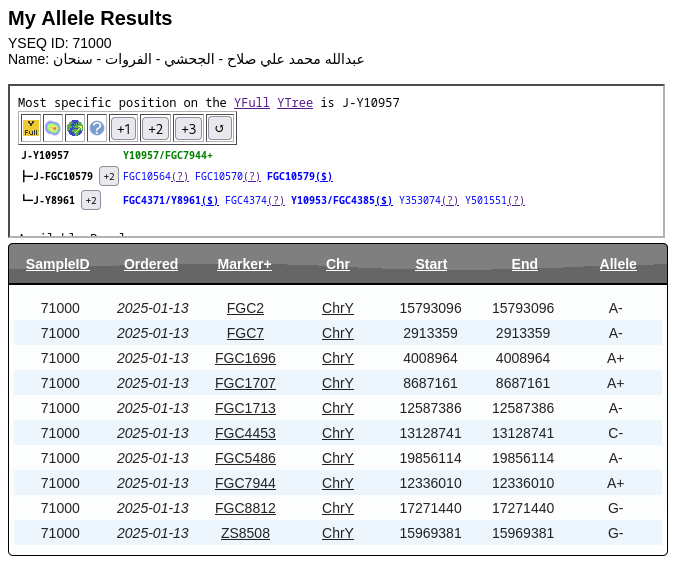This screenshot has width=673, height=564.
Task: Open Y10953/FGC4385($) marker link
Action: click(342, 200)
